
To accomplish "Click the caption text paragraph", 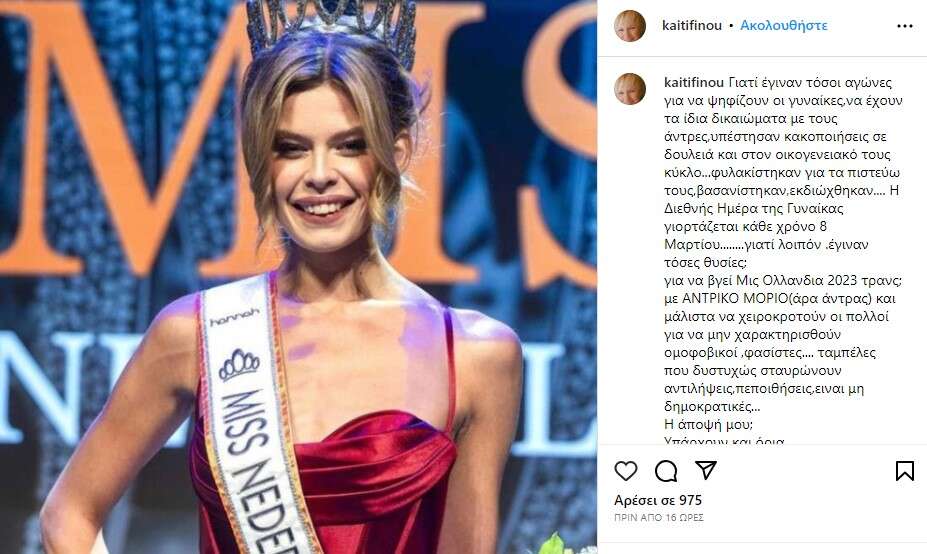I will pyautogui.click(x=783, y=262).
